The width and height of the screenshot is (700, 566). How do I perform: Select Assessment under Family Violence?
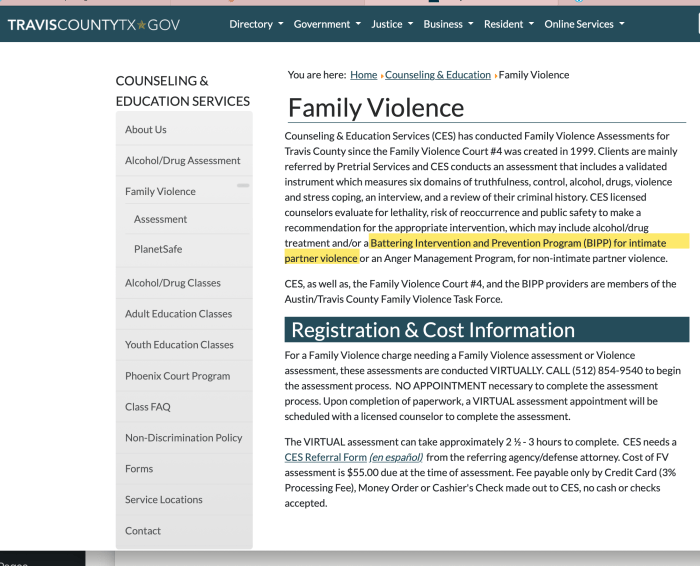click(160, 220)
